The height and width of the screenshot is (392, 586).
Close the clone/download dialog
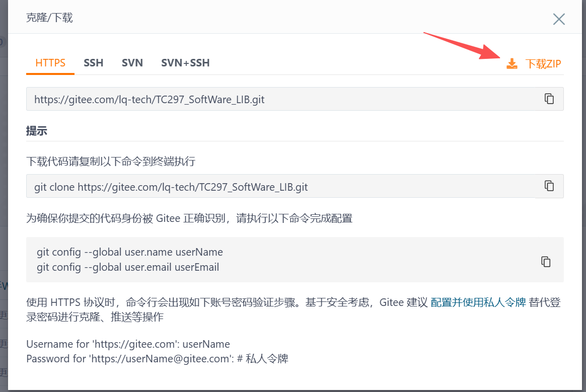(559, 19)
